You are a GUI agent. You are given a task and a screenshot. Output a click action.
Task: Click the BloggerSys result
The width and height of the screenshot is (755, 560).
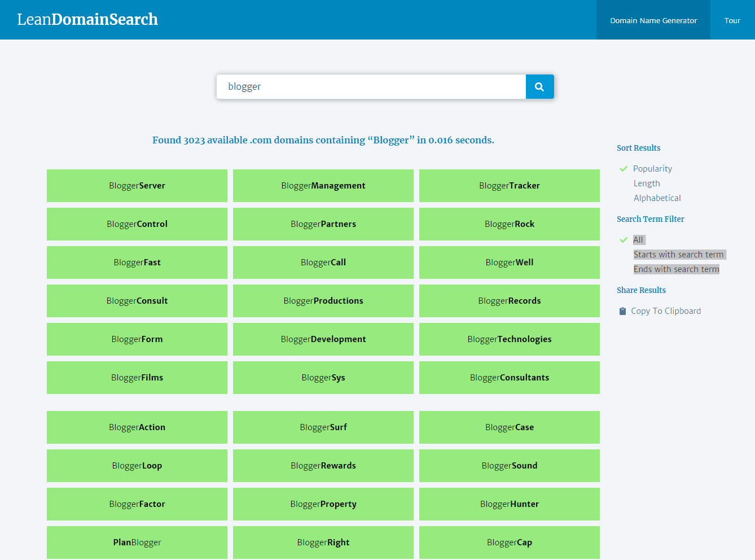click(x=323, y=378)
